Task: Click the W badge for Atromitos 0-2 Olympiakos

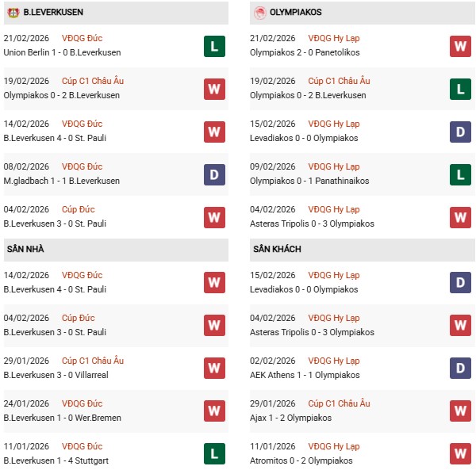Action: pyautogui.click(x=460, y=454)
